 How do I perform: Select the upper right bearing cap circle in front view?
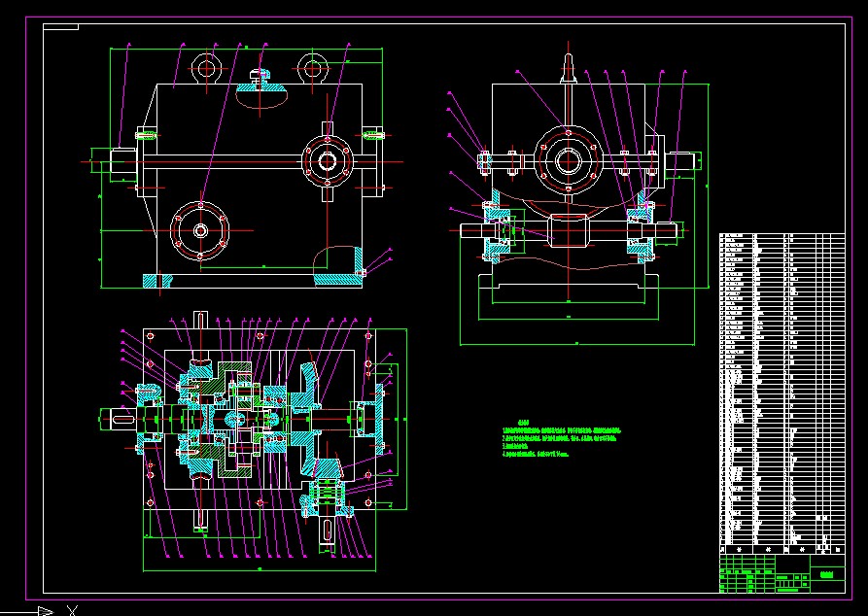point(328,161)
